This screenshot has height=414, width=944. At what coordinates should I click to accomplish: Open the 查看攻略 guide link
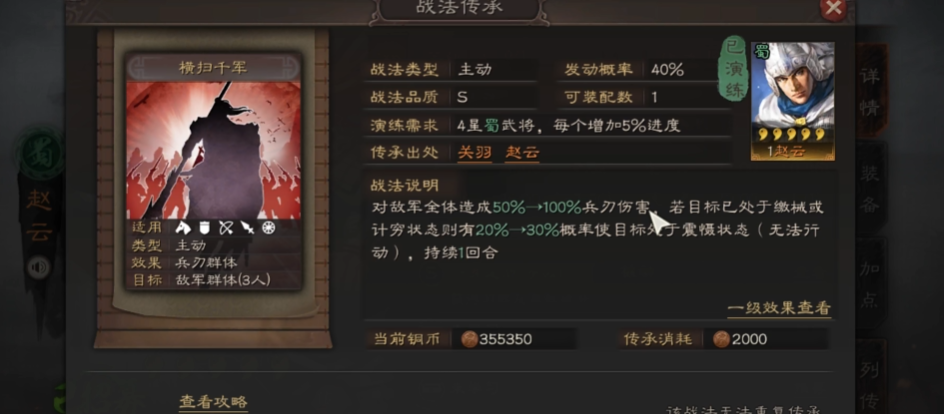click(x=213, y=402)
